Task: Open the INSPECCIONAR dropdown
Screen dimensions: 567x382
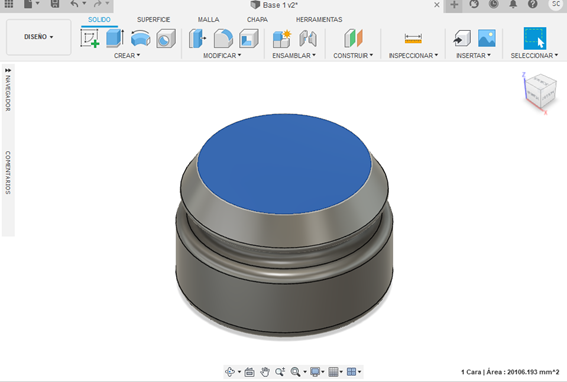Action: point(413,55)
